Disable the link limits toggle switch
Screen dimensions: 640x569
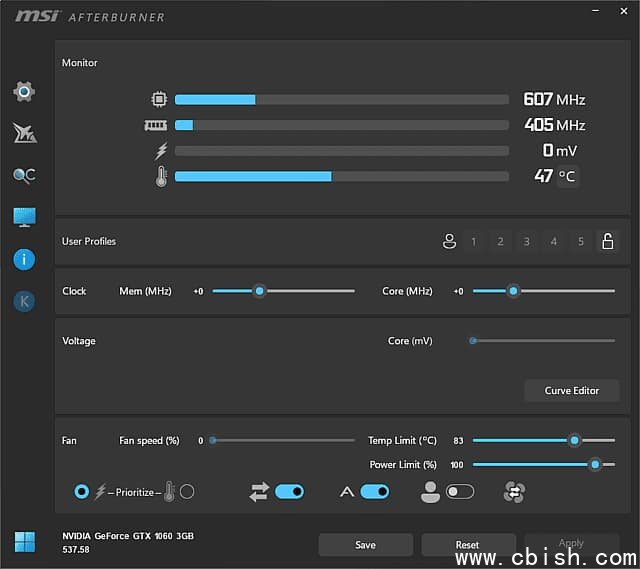pos(289,492)
